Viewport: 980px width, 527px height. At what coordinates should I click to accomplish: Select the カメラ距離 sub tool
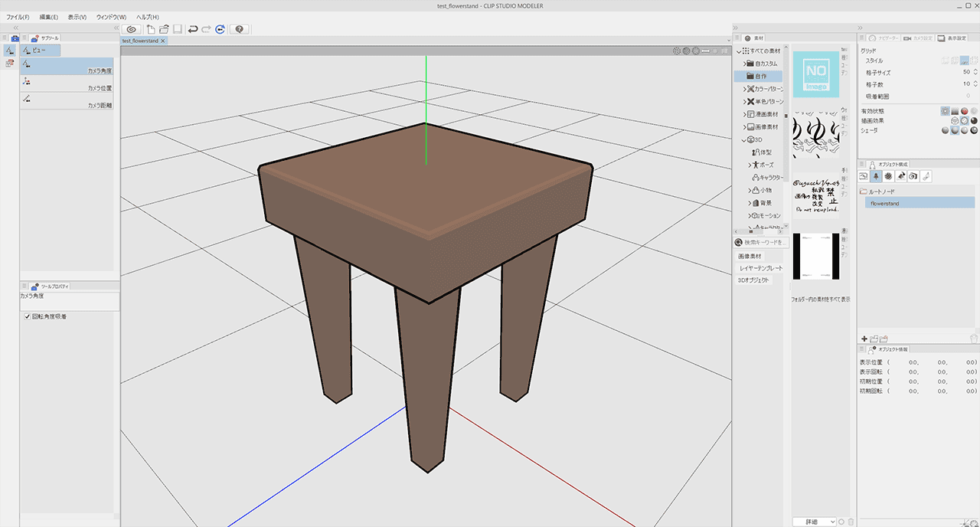pos(67,100)
